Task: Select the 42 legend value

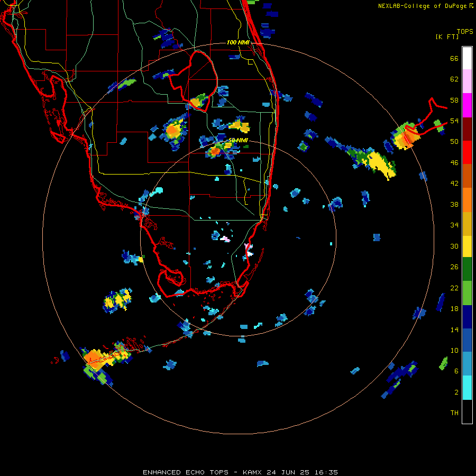Action: click(x=454, y=184)
